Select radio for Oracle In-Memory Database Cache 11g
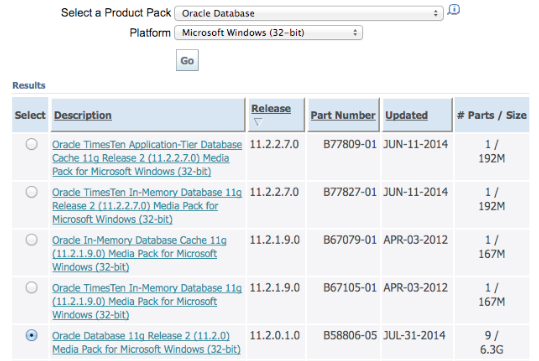The height and width of the screenshot is (361, 539). tap(32, 240)
